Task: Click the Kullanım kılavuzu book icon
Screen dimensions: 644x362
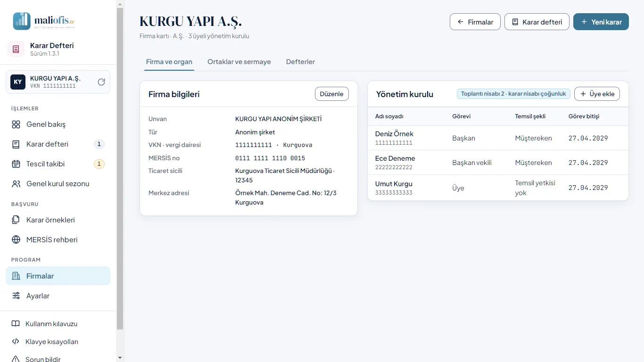Action: [16, 324]
